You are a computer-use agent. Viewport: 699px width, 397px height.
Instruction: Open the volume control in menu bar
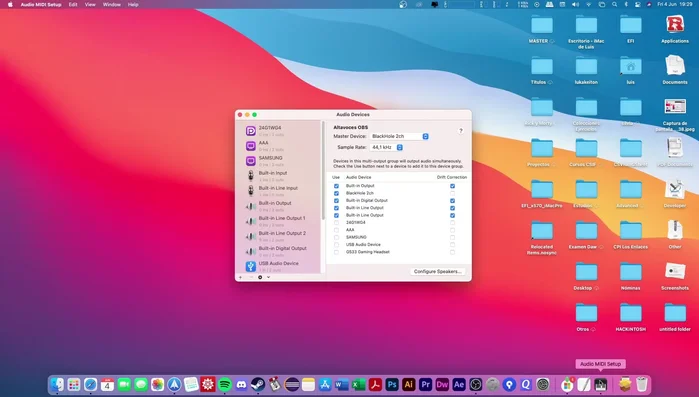click(x=575, y=4)
